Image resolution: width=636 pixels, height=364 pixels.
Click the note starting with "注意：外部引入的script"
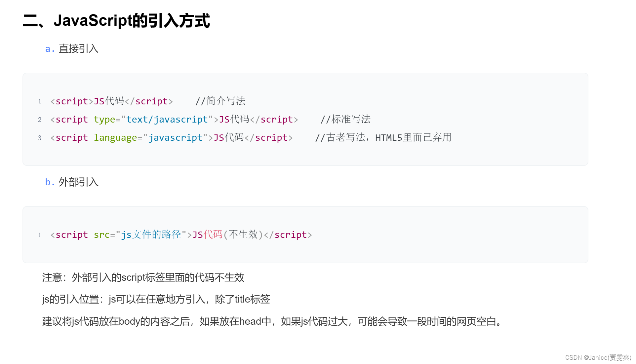(x=143, y=277)
